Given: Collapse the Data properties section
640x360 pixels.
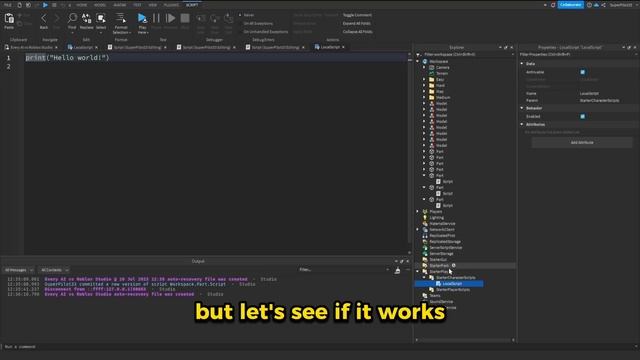Looking at the screenshot, I should [522, 64].
